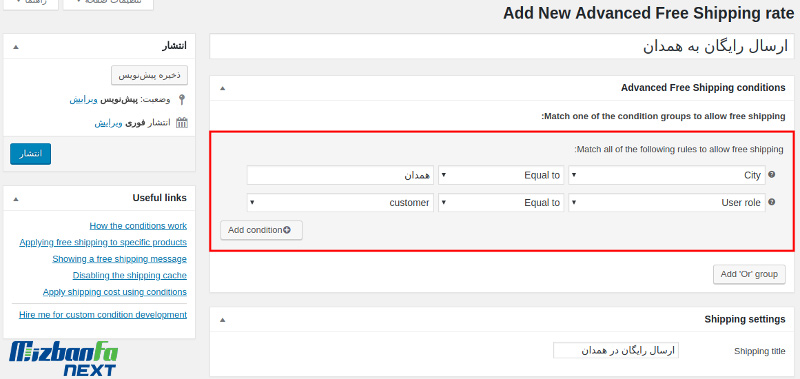This screenshot has height=379, width=800.
Task: Open Apply shipping cost using conditions link
Action: pos(115,292)
